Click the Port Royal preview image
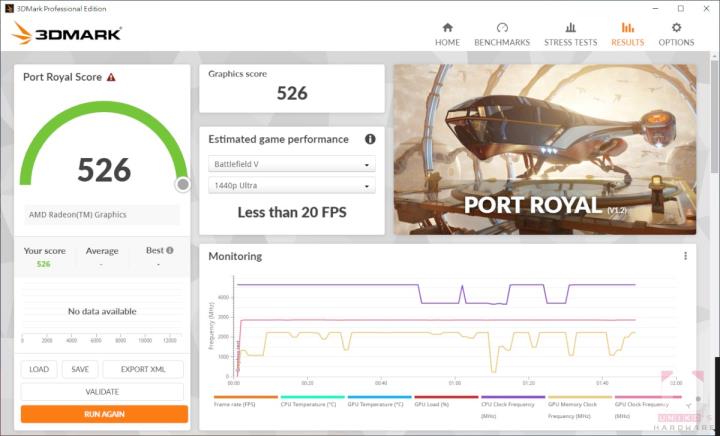The image size is (720, 436). click(x=545, y=150)
